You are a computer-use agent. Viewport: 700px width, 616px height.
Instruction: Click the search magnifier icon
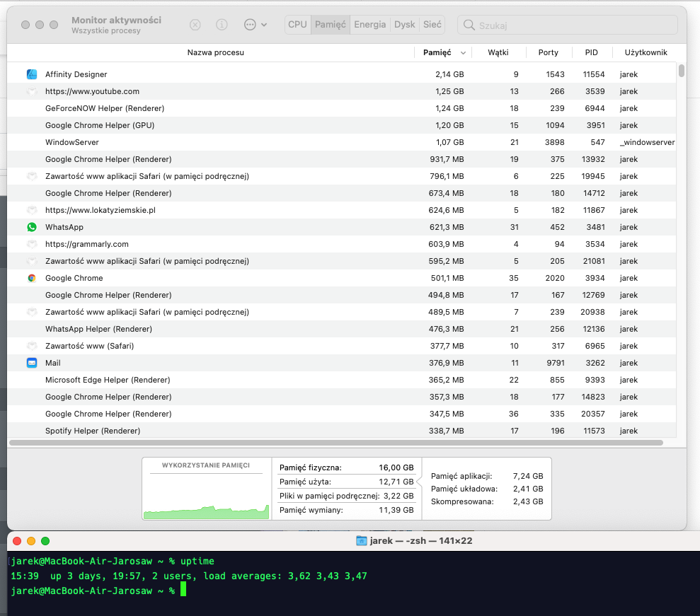coord(469,25)
